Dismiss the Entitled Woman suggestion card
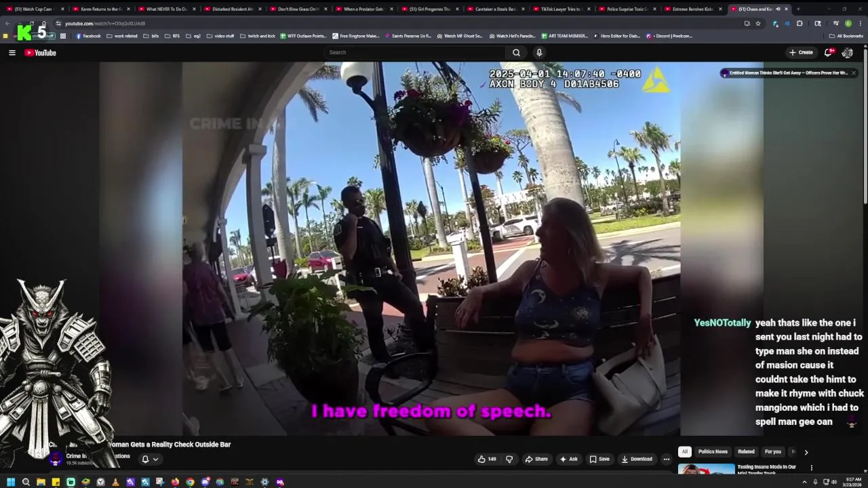This screenshot has width=868, height=488. pyautogui.click(x=854, y=73)
